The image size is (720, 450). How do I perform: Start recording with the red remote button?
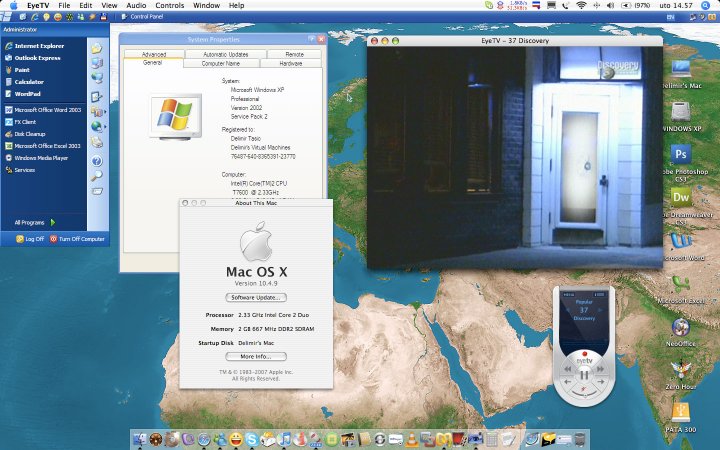585,354
